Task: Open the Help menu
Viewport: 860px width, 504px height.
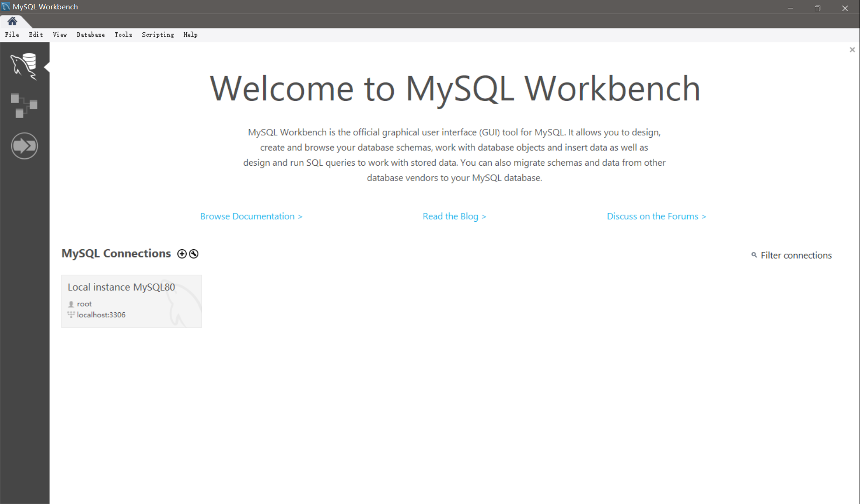Action: click(x=190, y=35)
